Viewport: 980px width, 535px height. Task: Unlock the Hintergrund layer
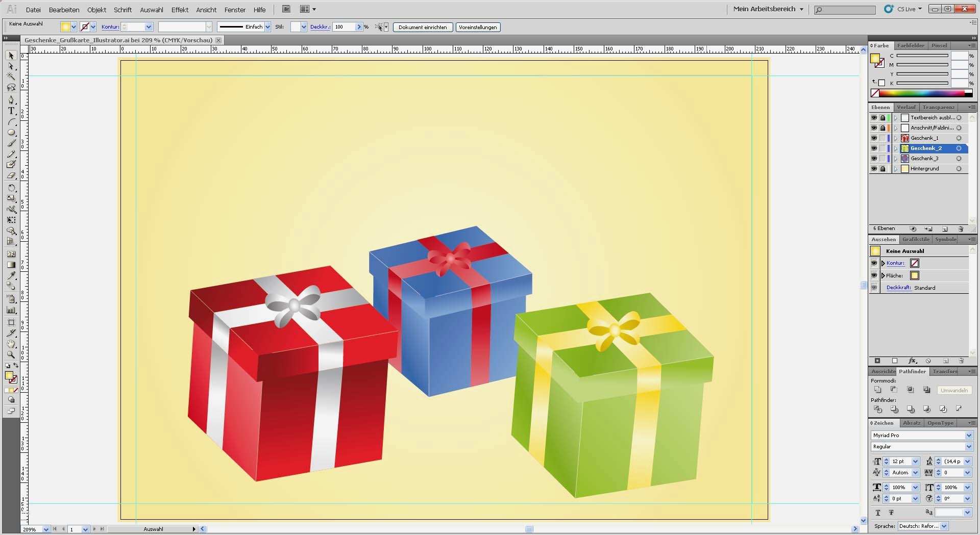(883, 169)
